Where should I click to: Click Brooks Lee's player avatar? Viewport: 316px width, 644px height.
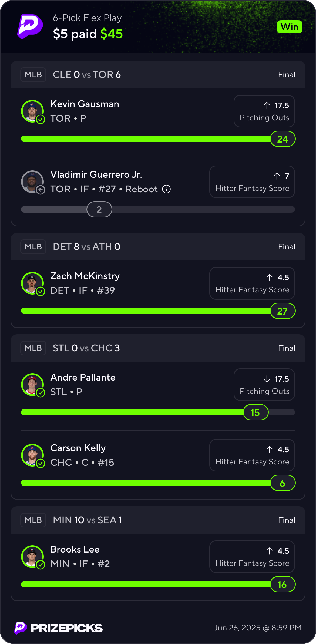[x=32, y=557]
